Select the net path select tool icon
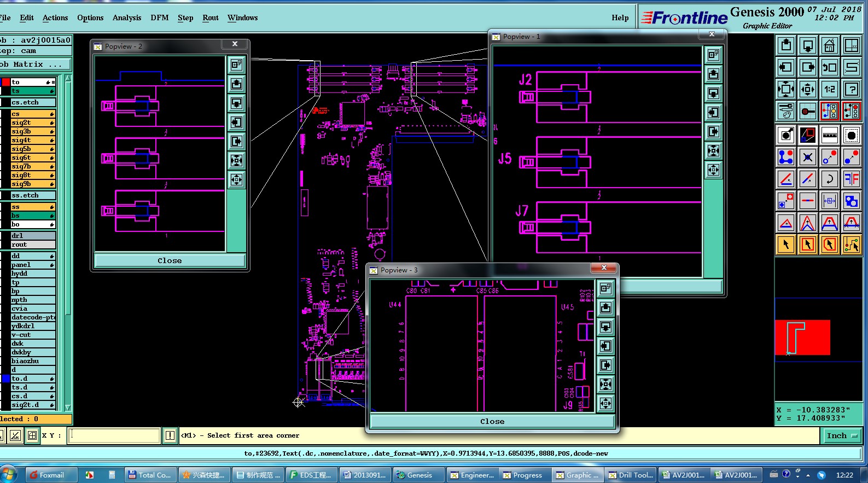Image resolution: width=868 pixels, height=483 pixels. tap(852, 245)
